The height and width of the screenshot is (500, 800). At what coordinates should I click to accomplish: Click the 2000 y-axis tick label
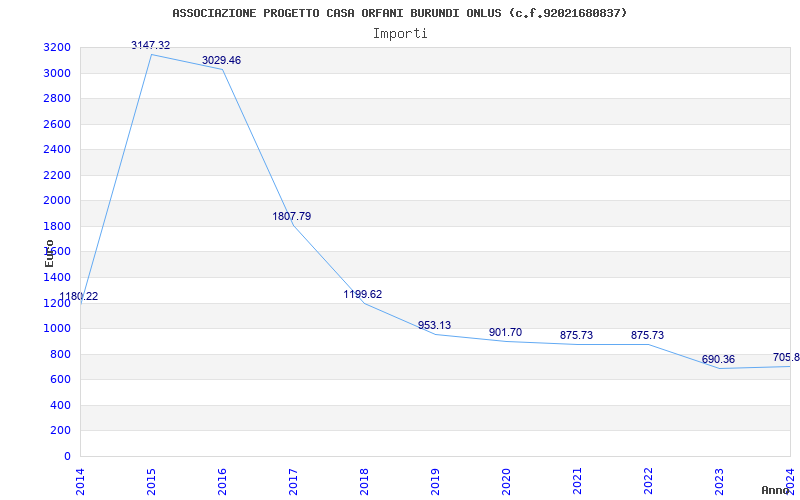(x=58, y=201)
